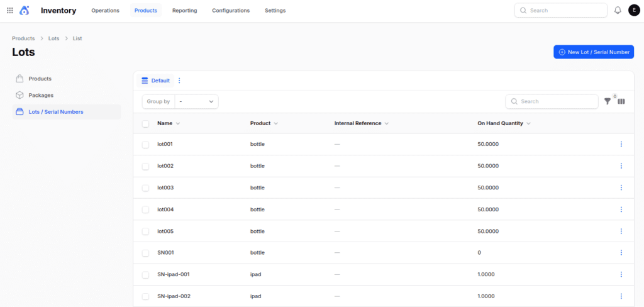
Task: Open Default view options kebab menu
Action: [x=179, y=81]
